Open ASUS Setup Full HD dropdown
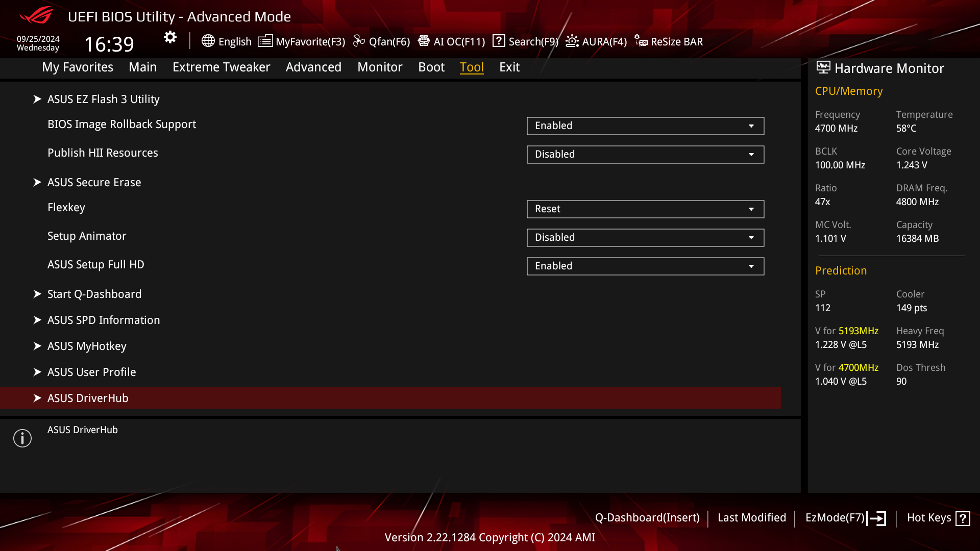This screenshot has height=551, width=980. click(x=645, y=266)
